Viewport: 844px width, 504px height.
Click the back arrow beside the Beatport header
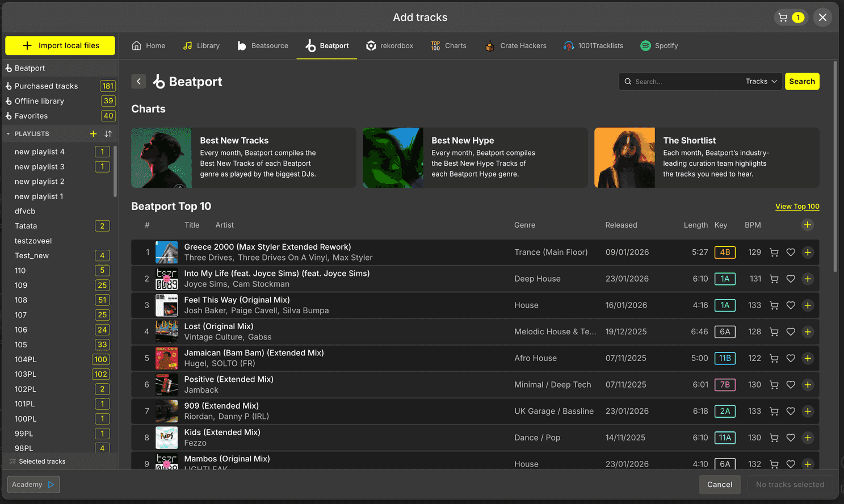138,81
